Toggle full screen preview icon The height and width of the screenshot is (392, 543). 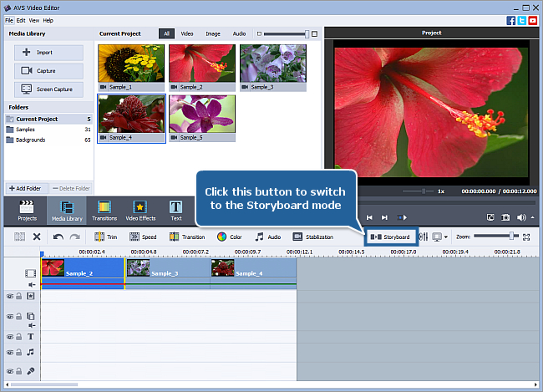click(x=490, y=217)
